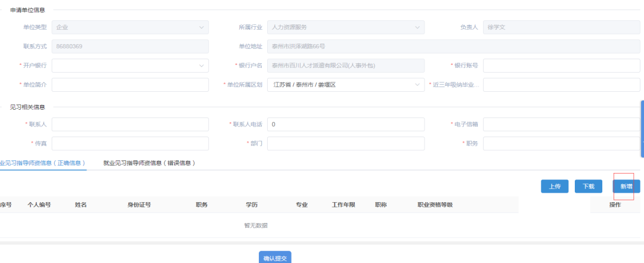Open the 开户银行 dropdown
Viewport: 644px width, 263px height.
tap(130, 66)
